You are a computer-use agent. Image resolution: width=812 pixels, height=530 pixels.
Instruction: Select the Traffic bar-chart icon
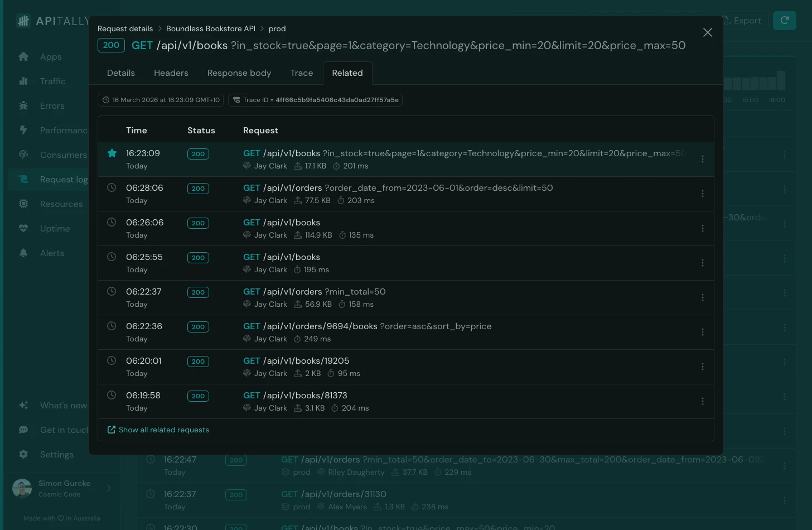pos(23,81)
